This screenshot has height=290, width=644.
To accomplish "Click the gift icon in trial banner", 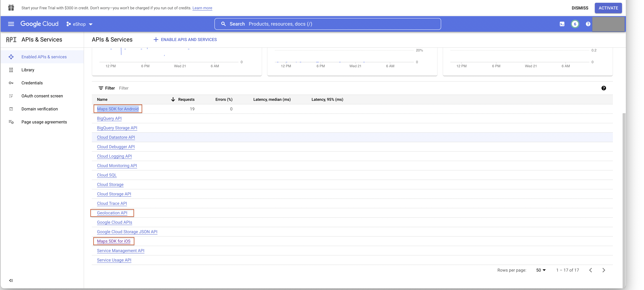I will pyautogui.click(x=11, y=8).
